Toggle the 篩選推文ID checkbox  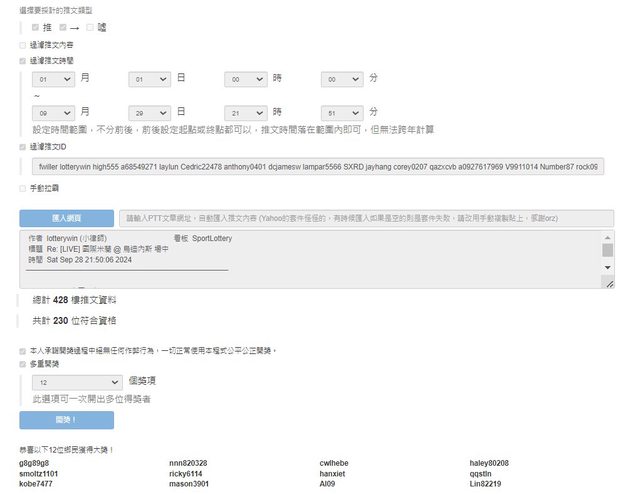(x=23, y=147)
